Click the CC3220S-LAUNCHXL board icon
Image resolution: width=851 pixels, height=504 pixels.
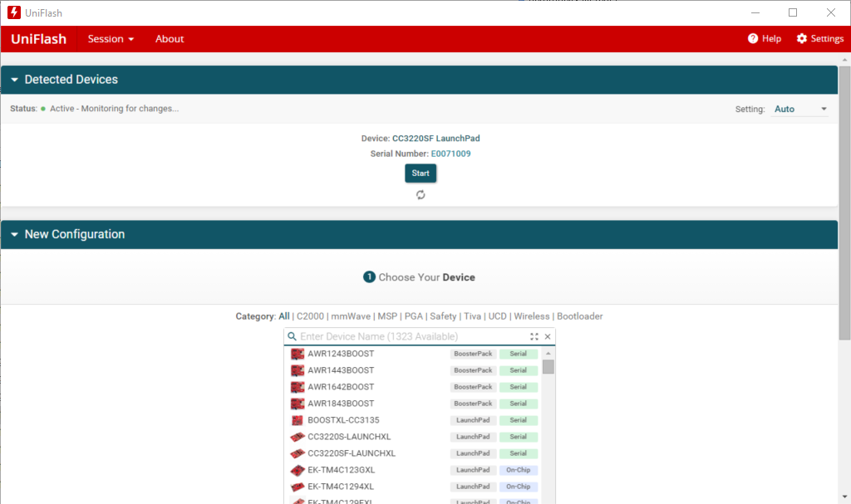click(298, 437)
